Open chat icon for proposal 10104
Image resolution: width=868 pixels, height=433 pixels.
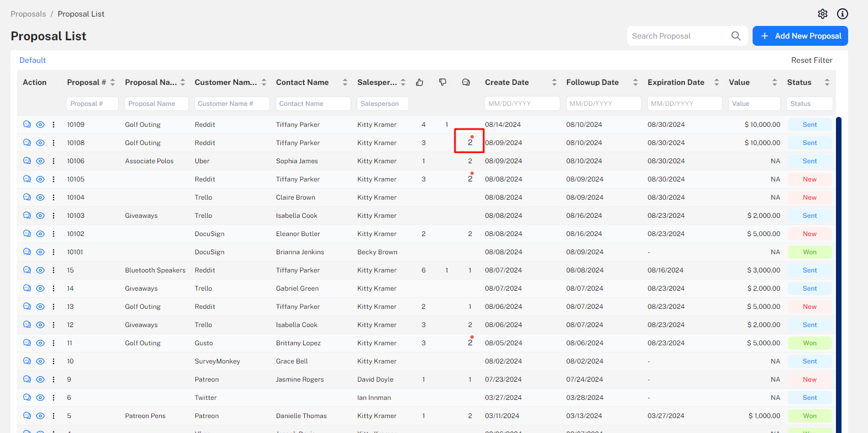(27, 197)
